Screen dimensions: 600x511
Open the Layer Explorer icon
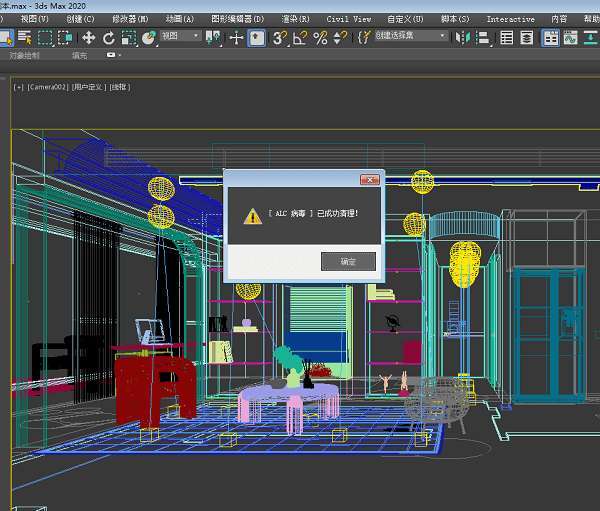tap(526, 37)
